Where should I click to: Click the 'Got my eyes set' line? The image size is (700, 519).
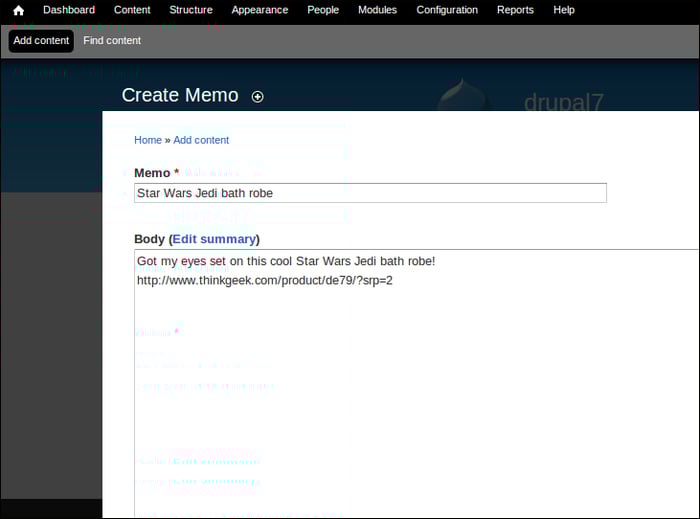tap(286, 261)
